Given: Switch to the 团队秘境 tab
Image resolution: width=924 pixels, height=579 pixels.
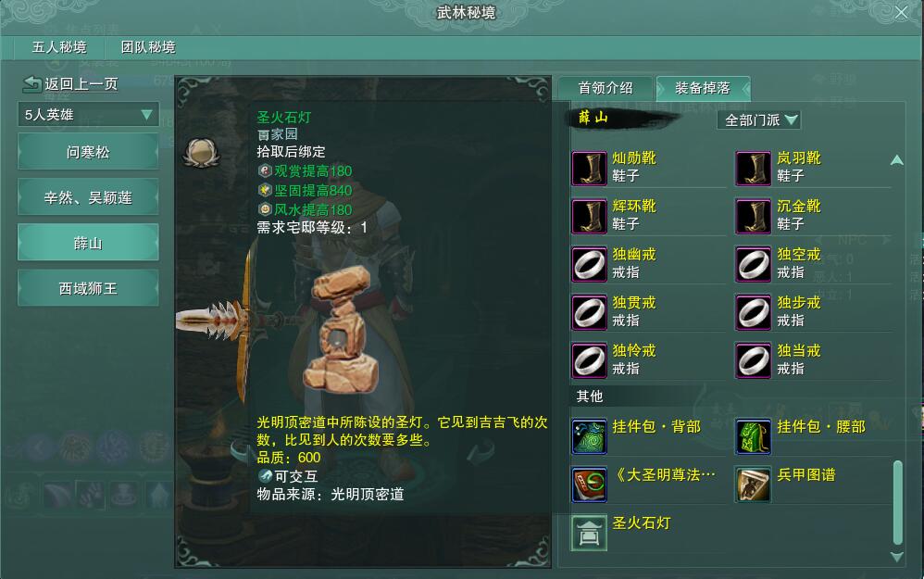Looking at the screenshot, I should click(x=148, y=47).
